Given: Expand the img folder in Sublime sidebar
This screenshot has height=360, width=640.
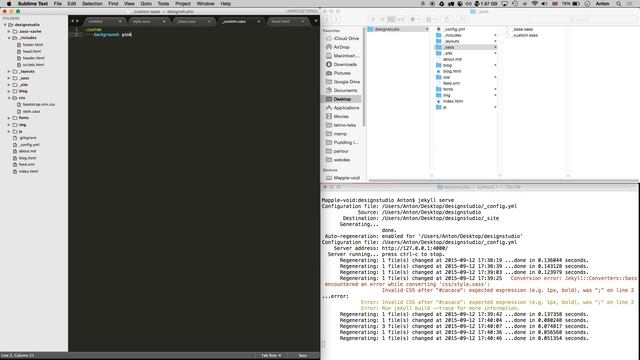Looking at the screenshot, I should 9,124.
